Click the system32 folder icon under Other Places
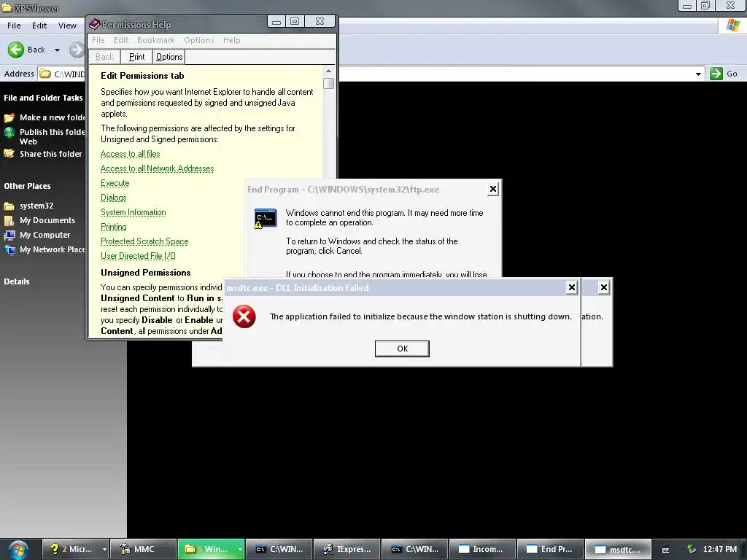The image size is (747, 560). 9,206
